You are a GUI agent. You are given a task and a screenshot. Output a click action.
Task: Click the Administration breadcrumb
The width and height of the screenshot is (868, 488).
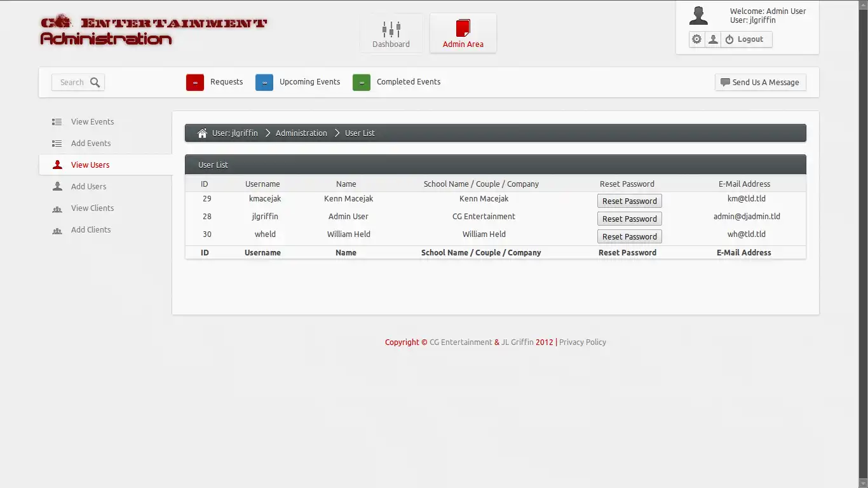301,133
